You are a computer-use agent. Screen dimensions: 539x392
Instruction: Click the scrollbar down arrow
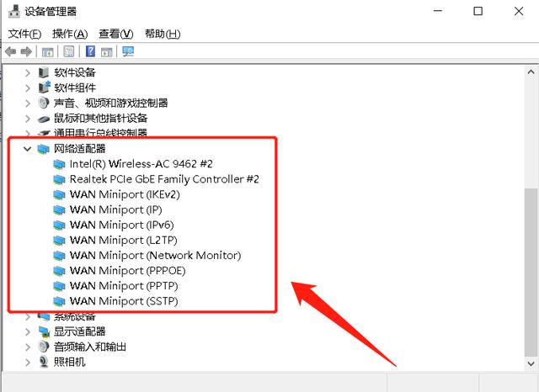531,363
